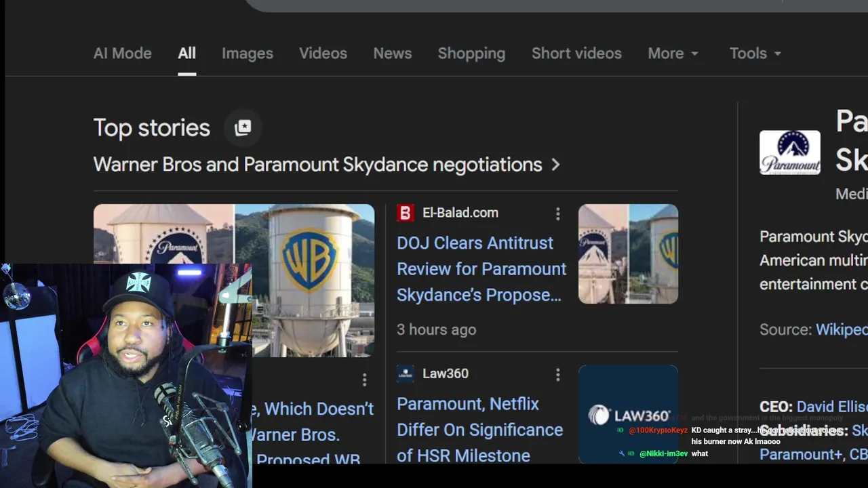Image resolution: width=868 pixels, height=488 pixels.
Task: Select the Short videos tab
Action: pos(576,54)
